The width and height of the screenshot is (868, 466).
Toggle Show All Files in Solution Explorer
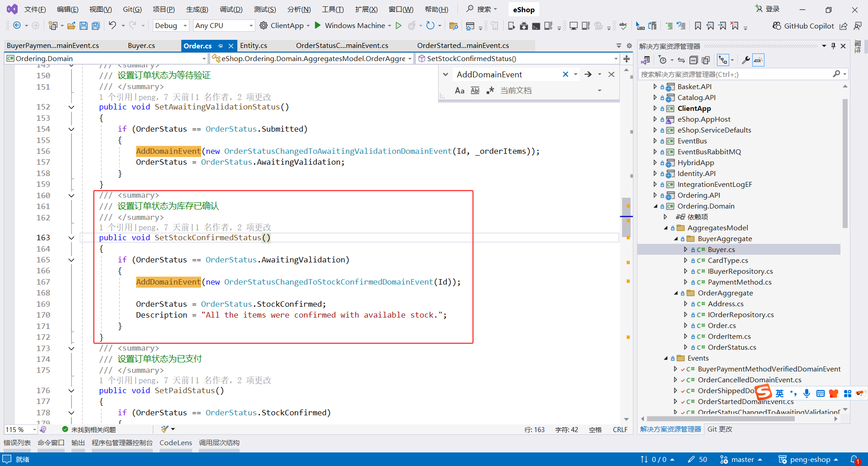[706, 60]
